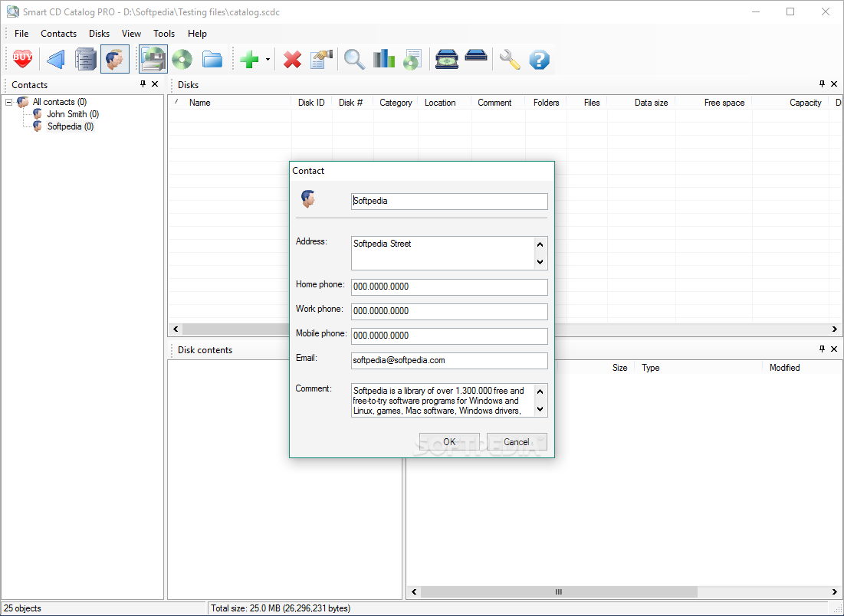Image resolution: width=844 pixels, height=616 pixels.
Task: Pin the file list panel beside Disk contents
Action: (822, 349)
